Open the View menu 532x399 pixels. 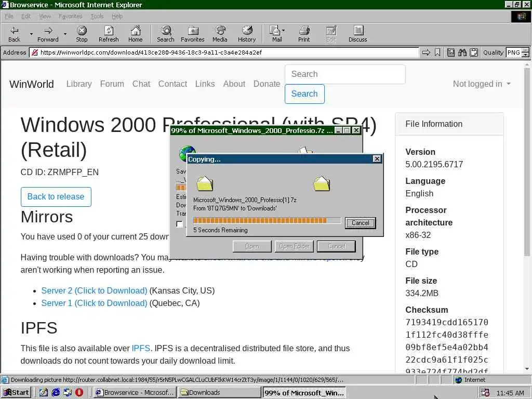[45, 16]
